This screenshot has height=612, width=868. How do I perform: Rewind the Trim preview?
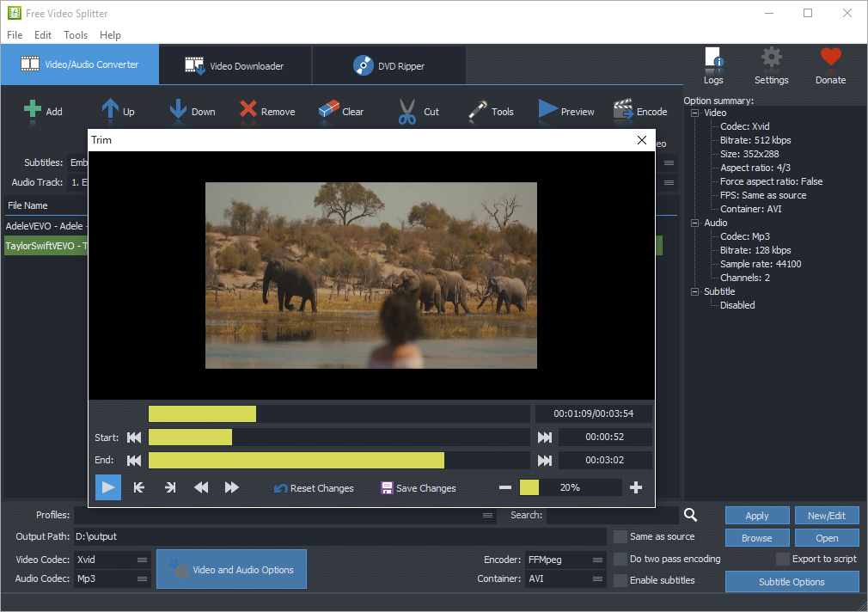(x=201, y=487)
